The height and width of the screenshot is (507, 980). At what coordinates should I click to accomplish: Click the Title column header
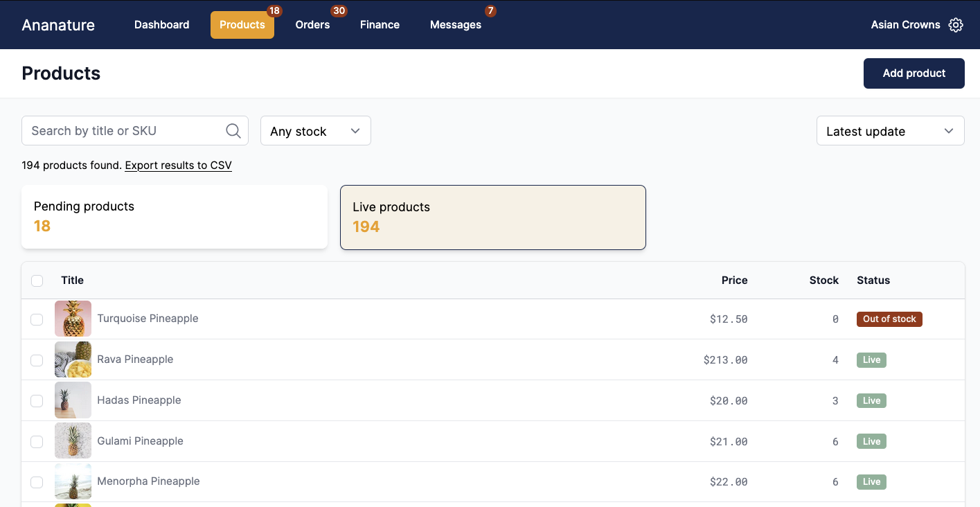[72, 281]
